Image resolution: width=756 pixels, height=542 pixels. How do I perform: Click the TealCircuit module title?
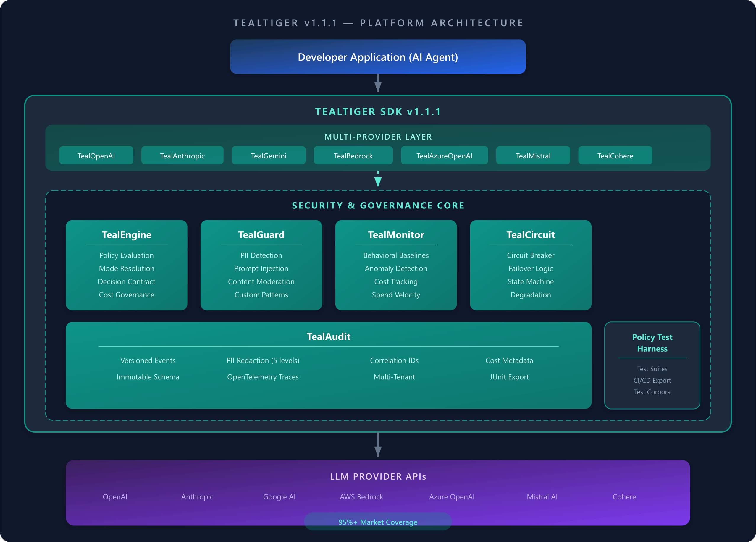[x=530, y=235]
